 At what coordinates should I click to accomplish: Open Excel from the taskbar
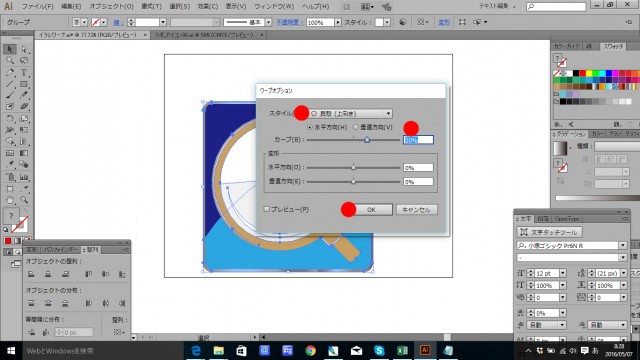point(402,351)
